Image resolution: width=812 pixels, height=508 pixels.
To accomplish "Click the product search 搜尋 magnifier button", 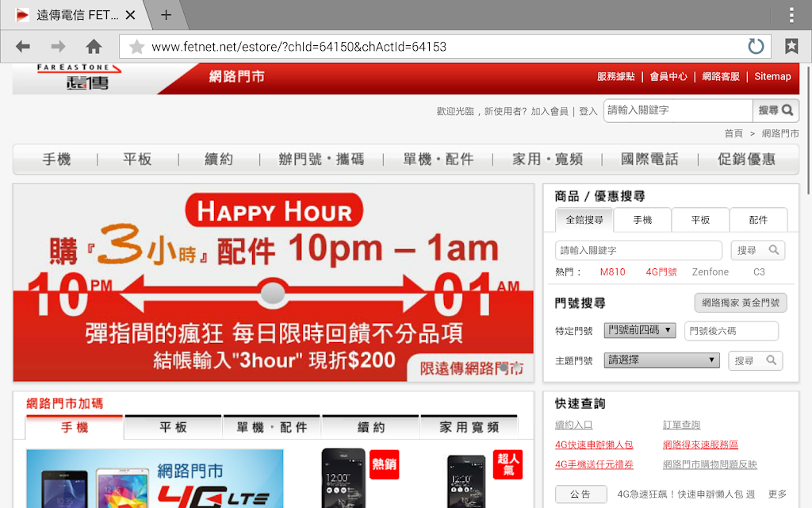I will (757, 250).
